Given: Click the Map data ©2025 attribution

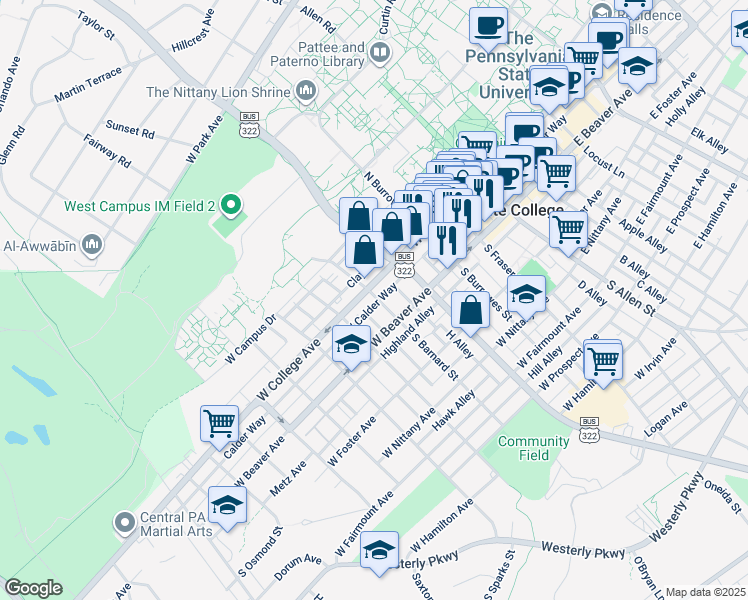Looking at the screenshot, I should (705, 592).
